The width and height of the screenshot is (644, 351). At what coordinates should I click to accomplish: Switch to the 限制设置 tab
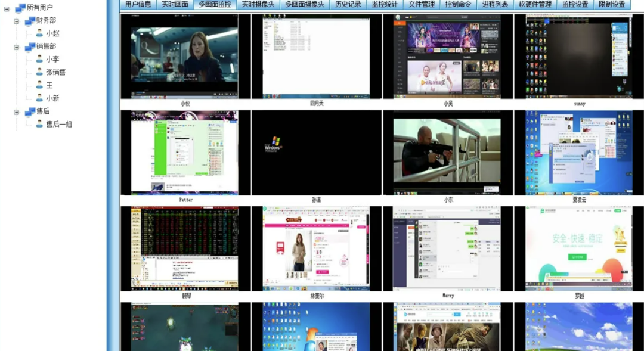click(612, 5)
